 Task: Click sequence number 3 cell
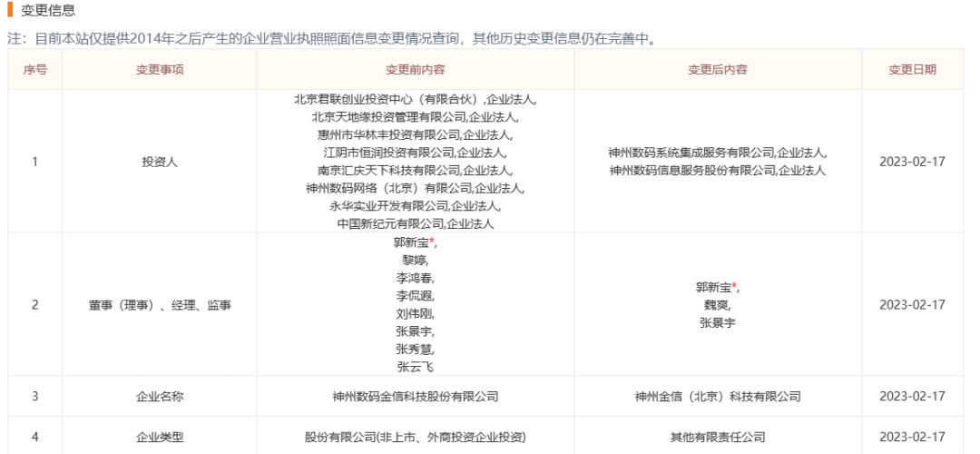[35, 397]
